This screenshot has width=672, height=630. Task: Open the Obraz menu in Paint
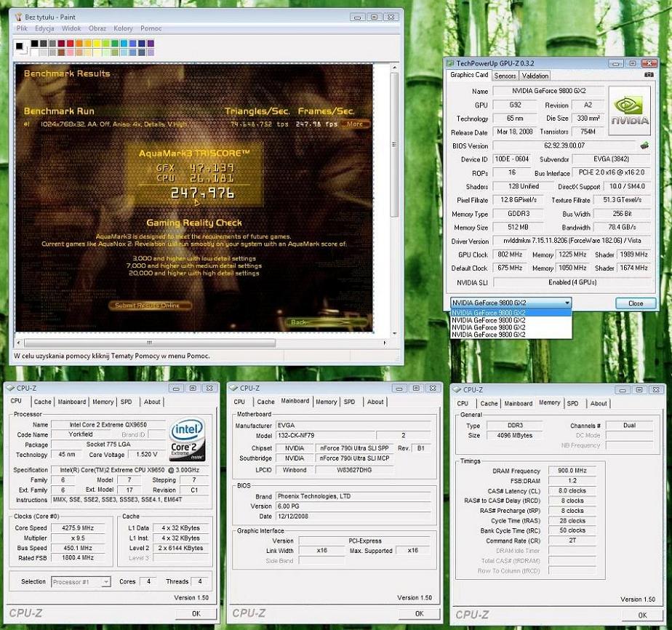97,28
